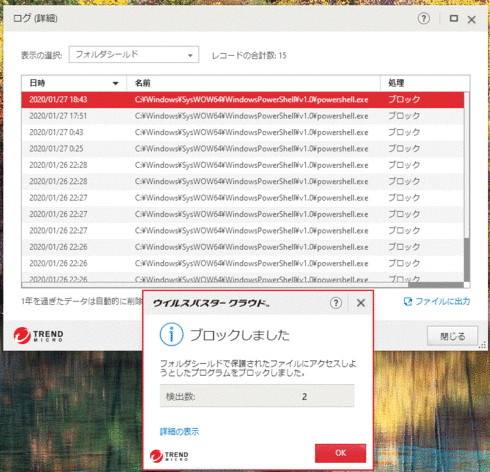Open help in the ウイルスバスター popup

point(336,303)
